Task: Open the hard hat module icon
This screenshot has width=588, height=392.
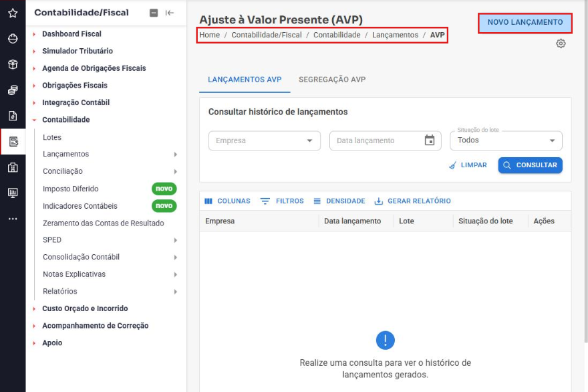Action: click(x=13, y=39)
